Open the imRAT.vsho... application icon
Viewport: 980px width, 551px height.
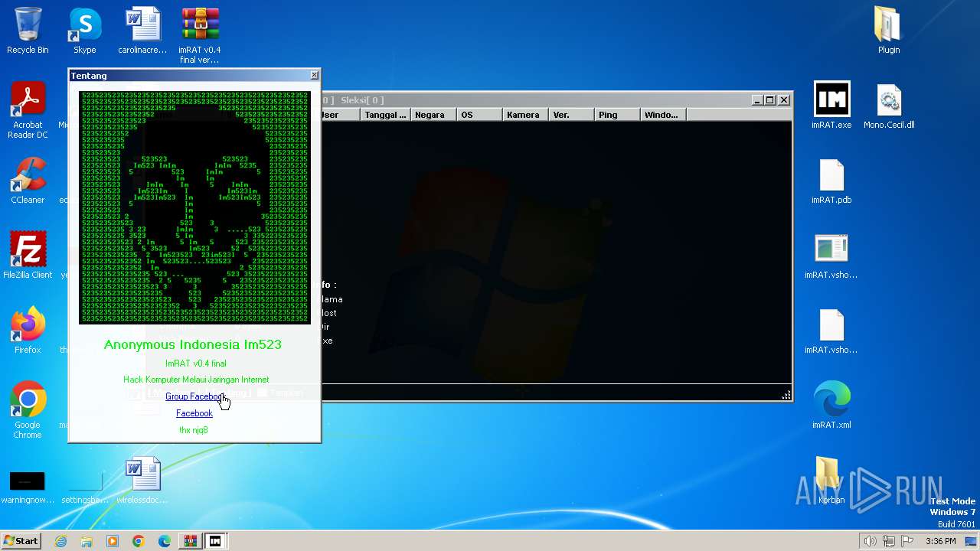831,256
